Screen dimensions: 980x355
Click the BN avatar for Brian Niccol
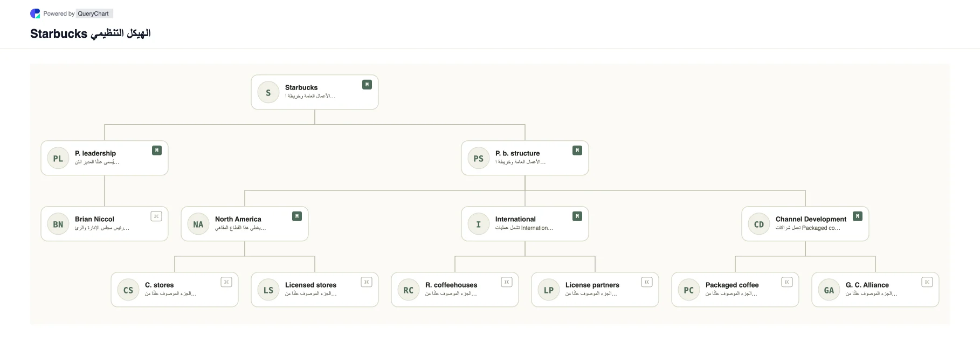pyautogui.click(x=58, y=224)
